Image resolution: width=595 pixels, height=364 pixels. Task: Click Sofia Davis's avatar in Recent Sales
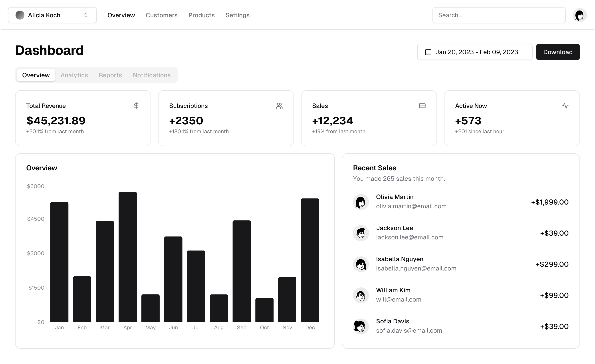point(361,326)
